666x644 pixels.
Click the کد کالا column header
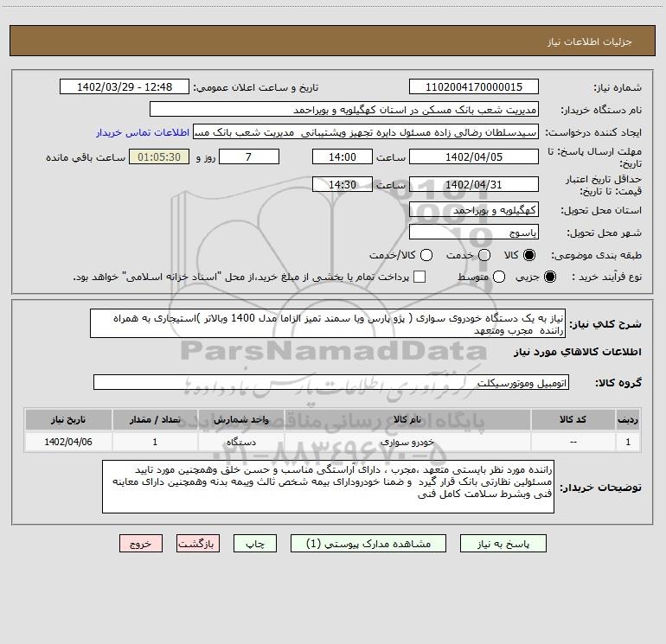pyautogui.click(x=573, y=419)
